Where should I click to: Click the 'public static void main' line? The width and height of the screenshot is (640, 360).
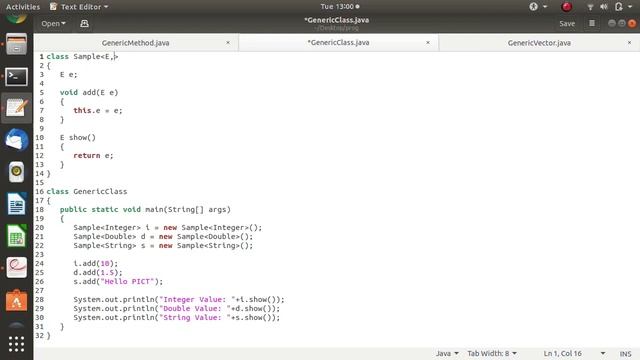coord(145,209)
